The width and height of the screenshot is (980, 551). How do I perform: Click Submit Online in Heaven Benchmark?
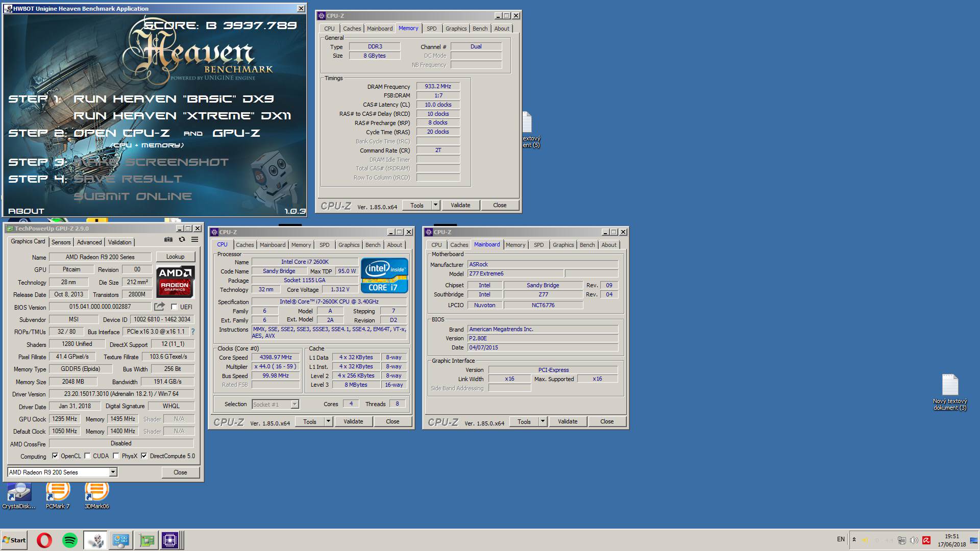[133, 196]
